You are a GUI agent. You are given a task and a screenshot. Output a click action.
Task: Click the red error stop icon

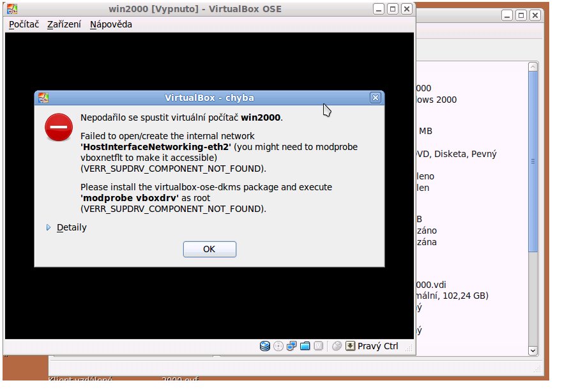pyautogui.click(x=59, y=127)
